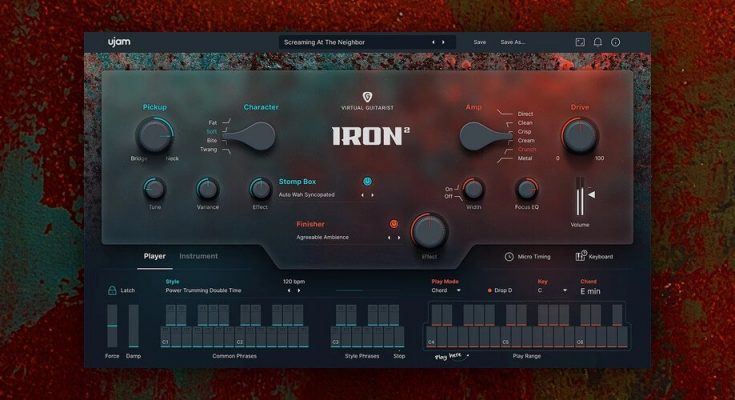Click the info icon in header
735x400 pixels.
[615, 42]
